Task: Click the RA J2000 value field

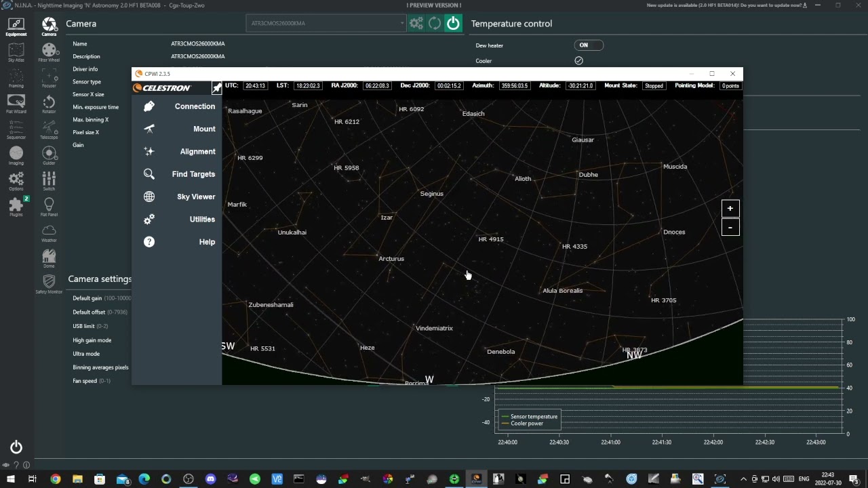Action: pyautogui.click(x=378, y=86)
